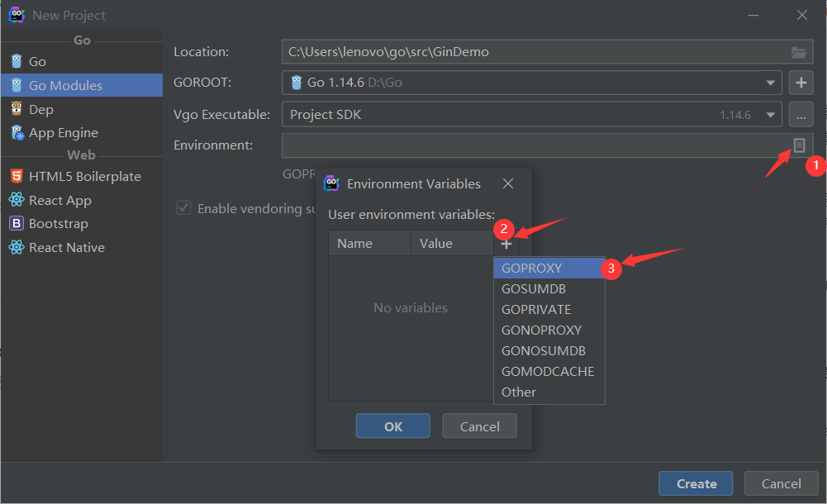Confirm with OK in Environment Variables
The width and height of the screenshot is (827, 504).
[x=393, y=426]
